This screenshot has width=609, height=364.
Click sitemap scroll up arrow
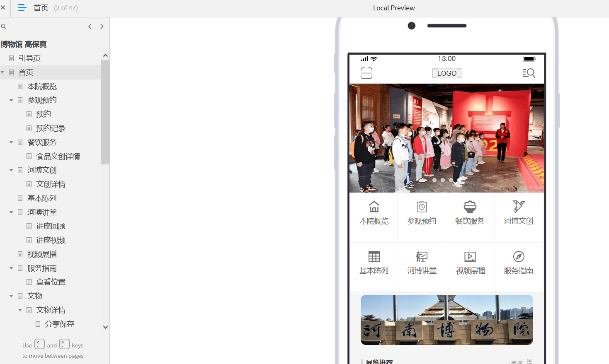coord(105,55)
